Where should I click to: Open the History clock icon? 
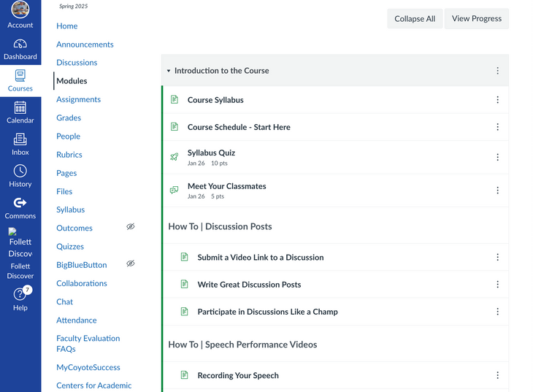point(20,171)
